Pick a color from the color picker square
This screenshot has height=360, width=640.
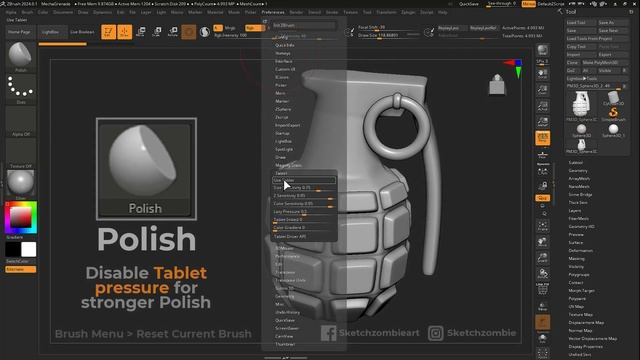point(20,217)
